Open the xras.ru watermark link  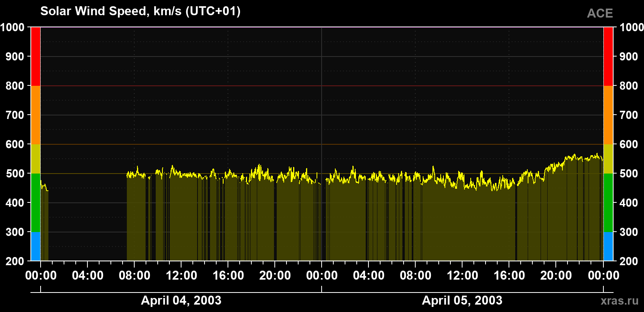pos(620,300)
